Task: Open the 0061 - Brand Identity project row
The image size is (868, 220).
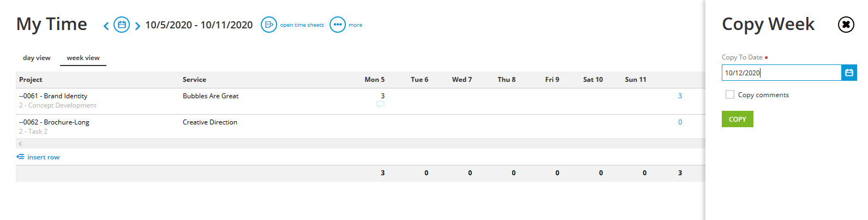Action: point(55,96)
